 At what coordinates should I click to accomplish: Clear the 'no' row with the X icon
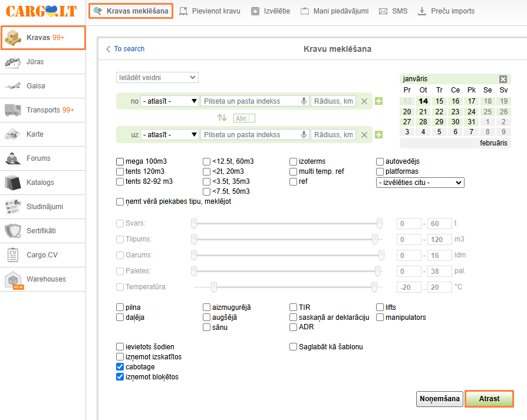364,101
